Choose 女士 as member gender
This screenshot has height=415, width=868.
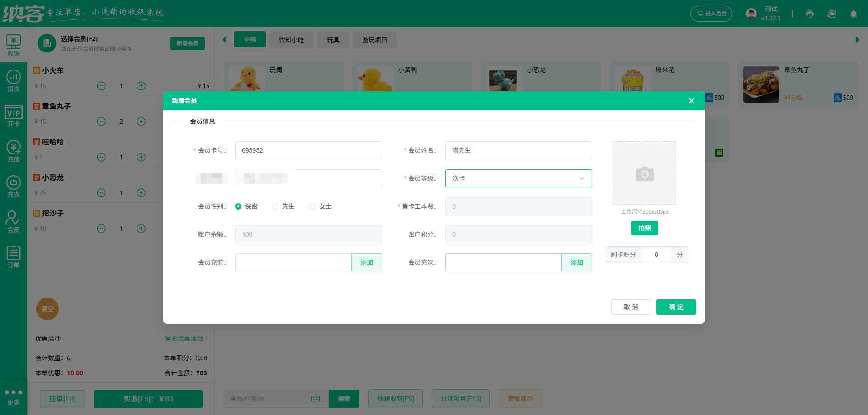point(312,206)
